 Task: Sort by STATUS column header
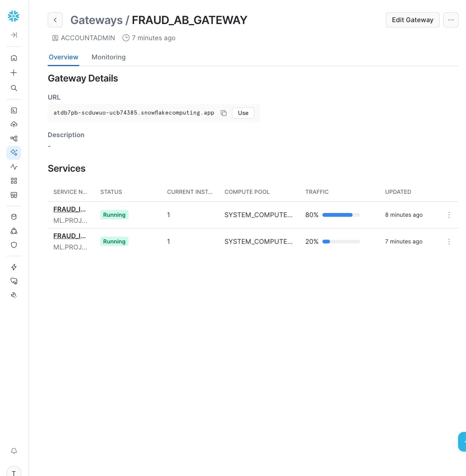(111, 192)
